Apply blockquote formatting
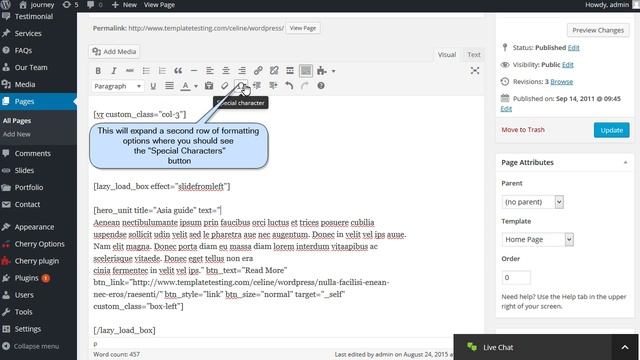This screenshot has width=640, height=360. click(178, 71)
